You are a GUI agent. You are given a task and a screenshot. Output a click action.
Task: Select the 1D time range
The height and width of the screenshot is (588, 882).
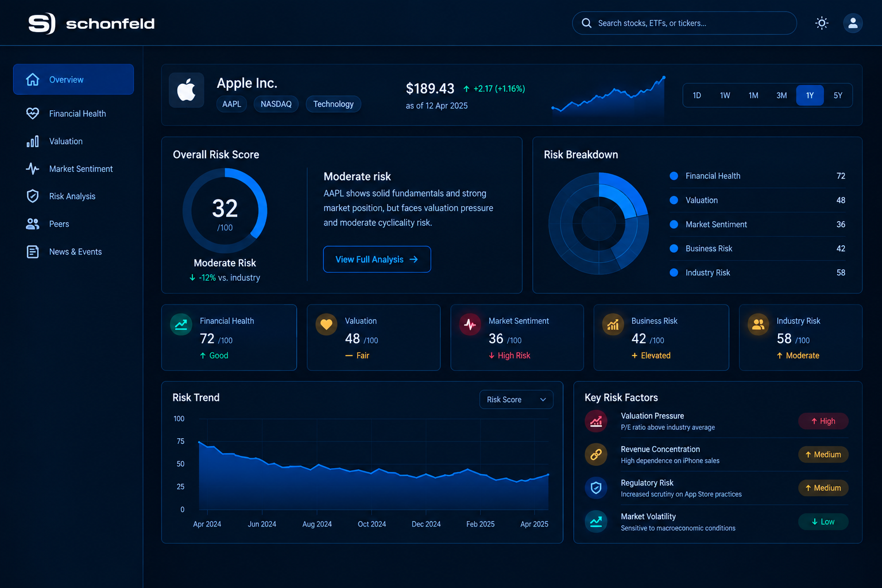tap(697, 95)
